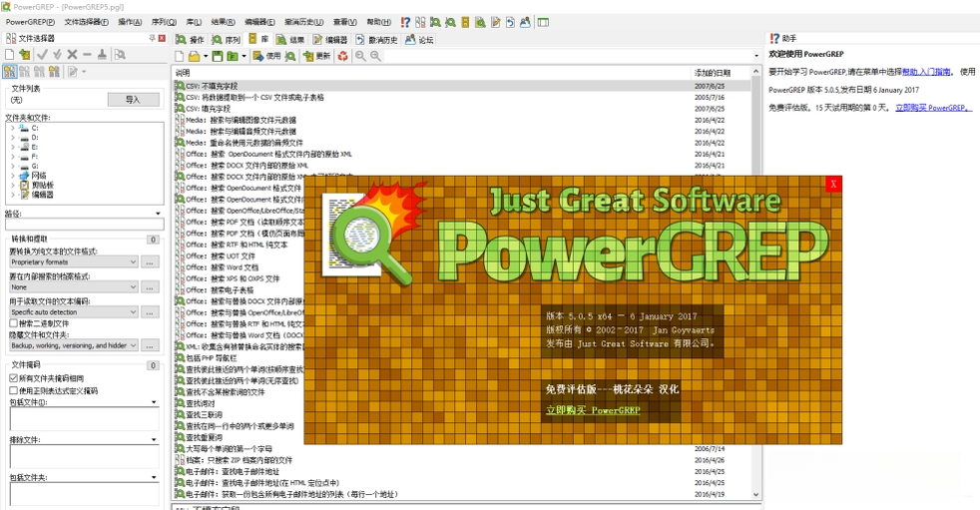The width and height of the screenshot is (980, 510).
Task: Open the 路径 dropdown arrow
Action: tap(158, 214)
